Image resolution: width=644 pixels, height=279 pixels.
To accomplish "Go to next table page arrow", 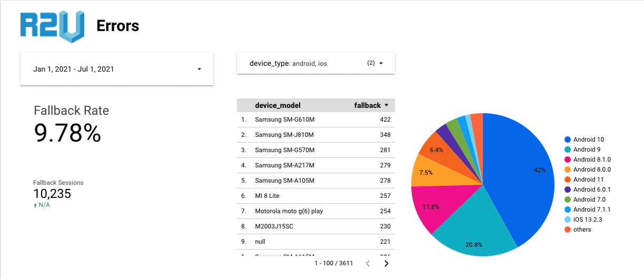I will (x=386, y=263).
